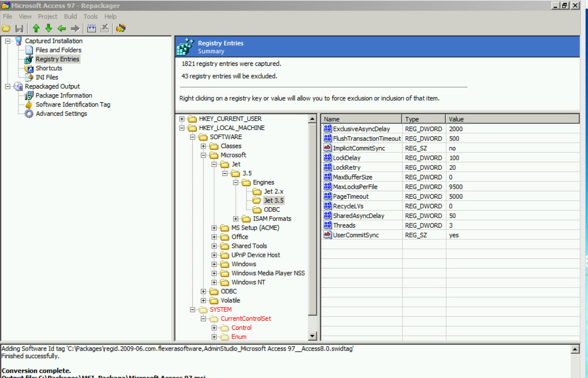The width and height of the screenshot is (588, 378).
Task: Click the Save floppy disk toolbar icon
Action: point(19,28)
